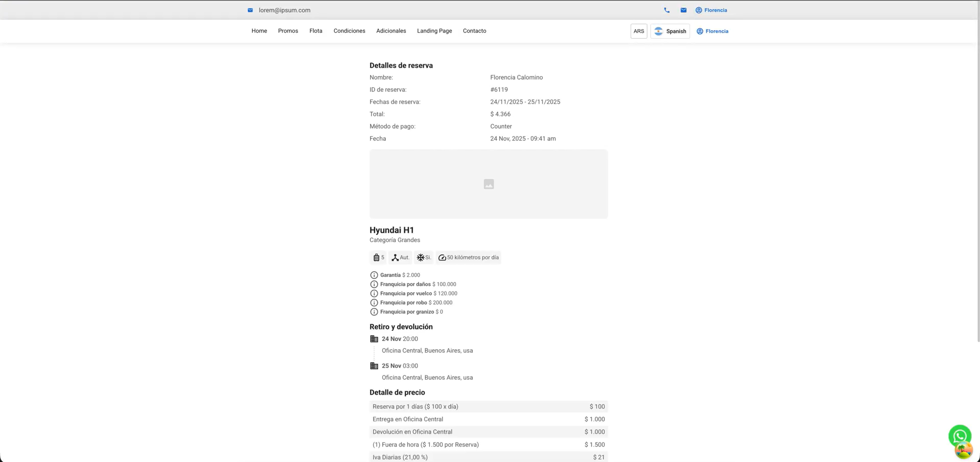Click the info icon next to Garantía
980x462 pixels.
pyautogui.click(x=374, y=275)
